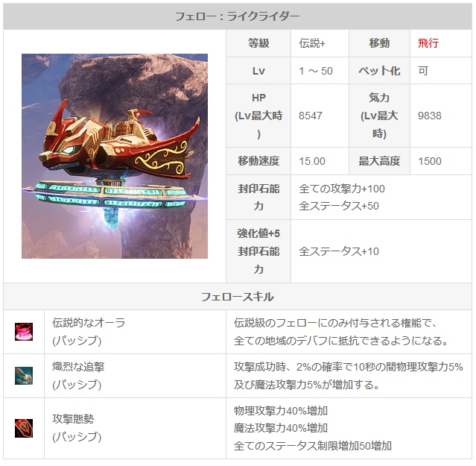Click the 気力 (Lv最大時) label
The image size is (476, 466).
click(379, 116)
